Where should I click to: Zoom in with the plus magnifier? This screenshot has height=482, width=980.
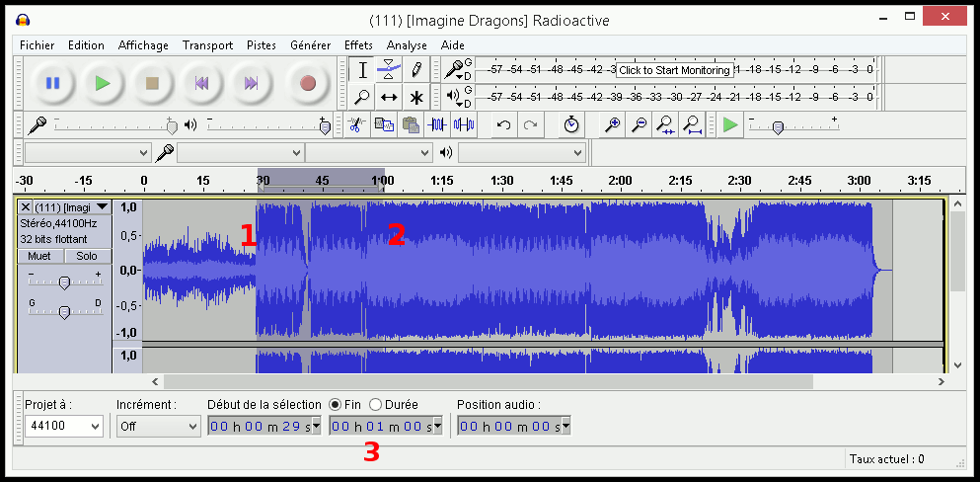point(612,125)
